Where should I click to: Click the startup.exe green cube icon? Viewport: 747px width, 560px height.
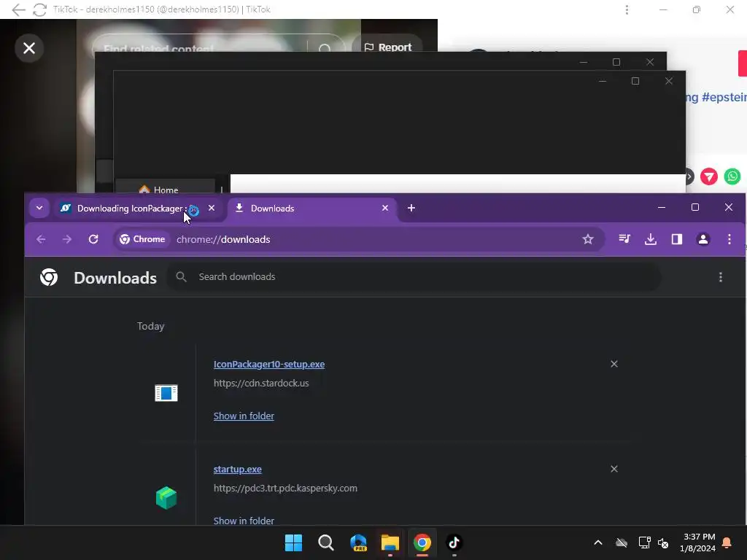(166, 498)
